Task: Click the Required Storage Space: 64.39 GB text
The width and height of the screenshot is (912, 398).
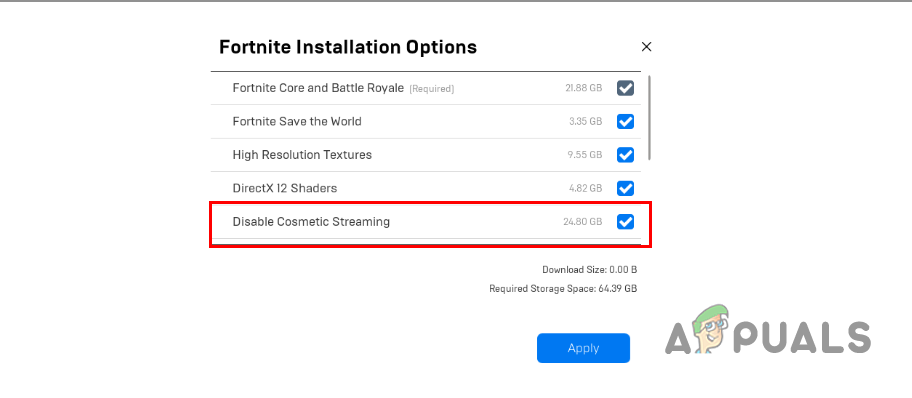Action: (563, 288)
